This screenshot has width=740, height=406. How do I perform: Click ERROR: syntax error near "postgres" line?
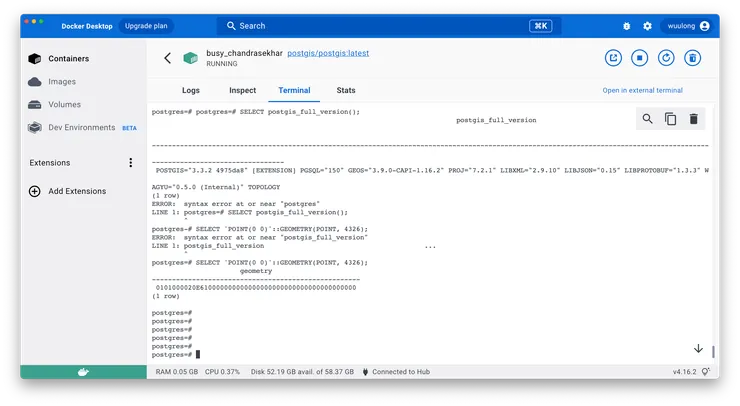tap(235, 204)
